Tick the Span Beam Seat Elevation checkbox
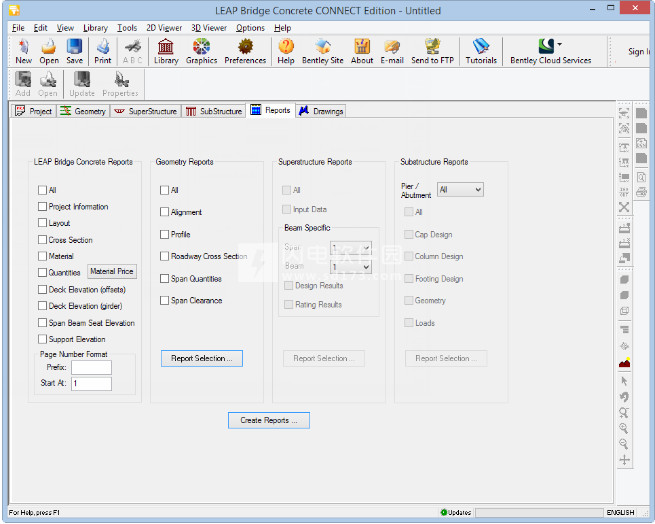The width and height of the screenshot is (655, 524). click(42, 323)
